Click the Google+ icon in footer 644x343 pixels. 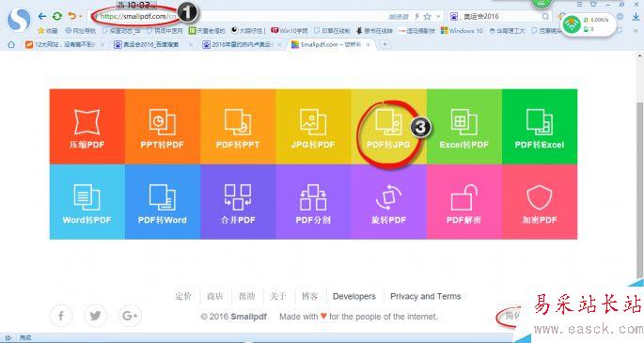pos(130,316)
